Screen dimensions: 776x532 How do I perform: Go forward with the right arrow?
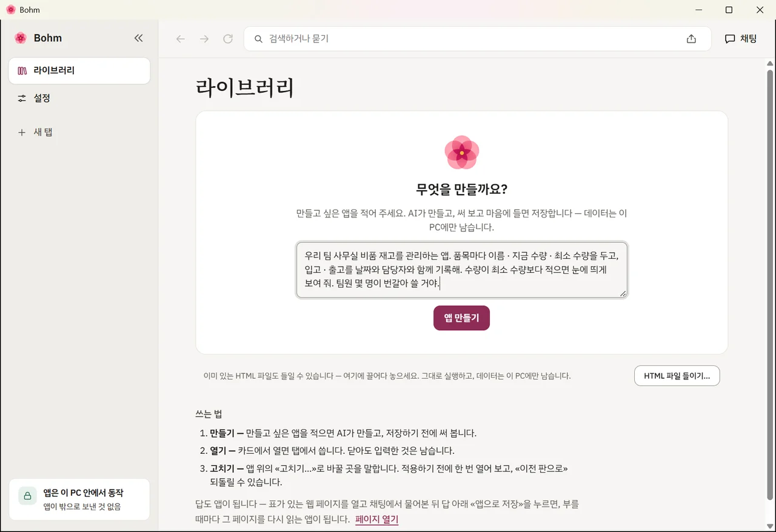click(204, 39)
